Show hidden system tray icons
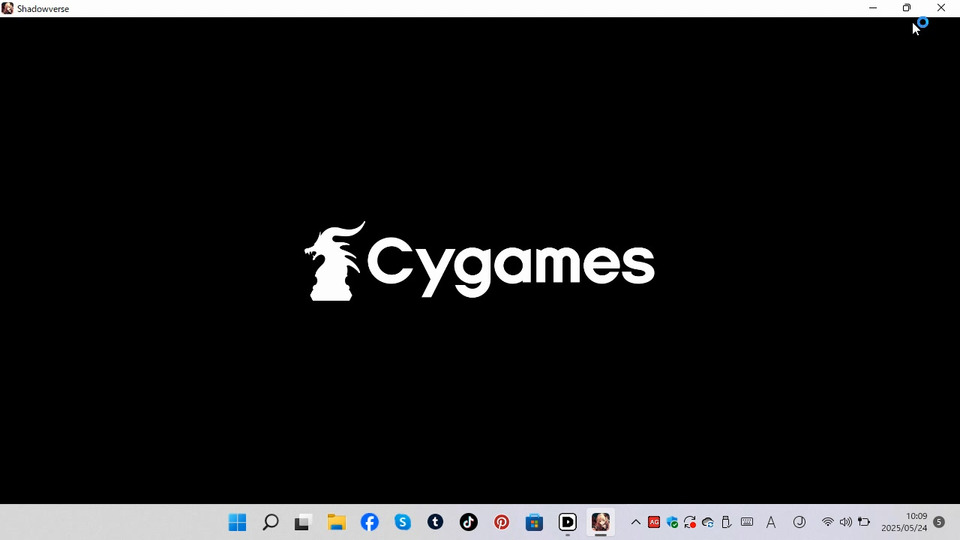Screen dimensions: 960x540 point(636,522)
